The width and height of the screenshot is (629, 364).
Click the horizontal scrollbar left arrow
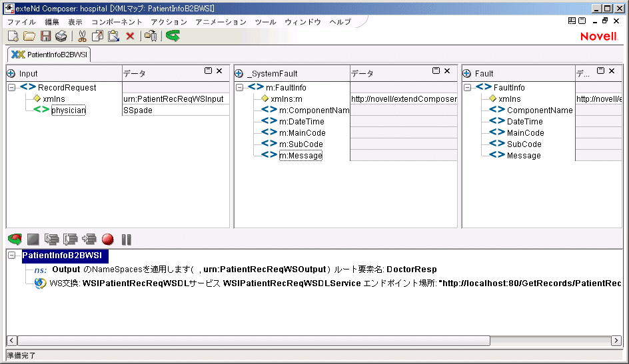11,340
